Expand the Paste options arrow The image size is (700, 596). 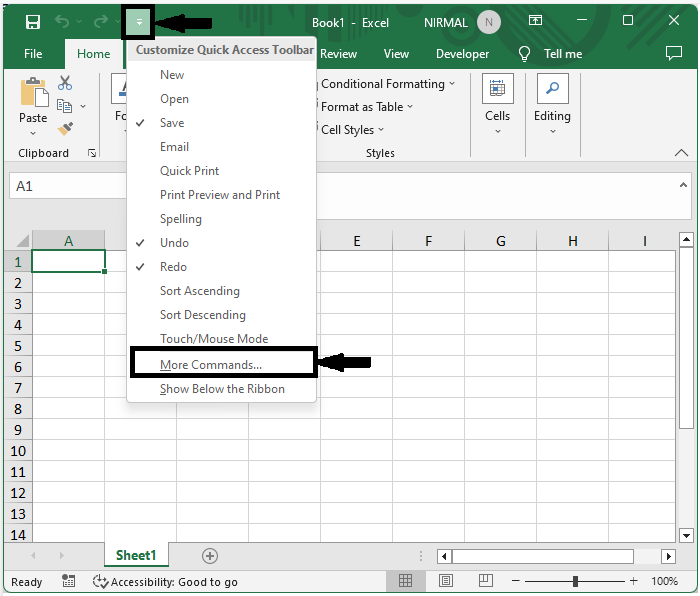(33, 133)
